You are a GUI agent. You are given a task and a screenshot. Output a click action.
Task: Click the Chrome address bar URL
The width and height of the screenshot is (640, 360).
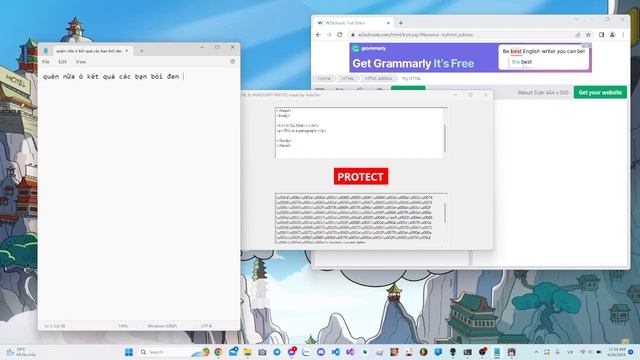coord(415,35)
